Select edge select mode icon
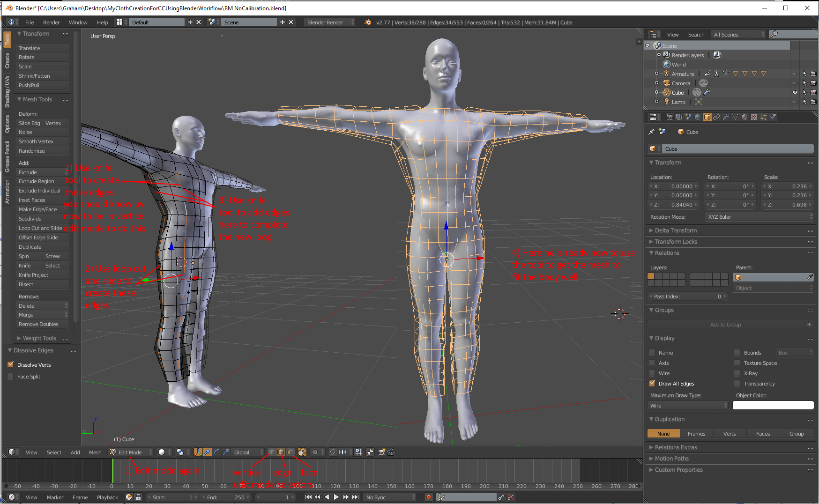 coord(281,452)
